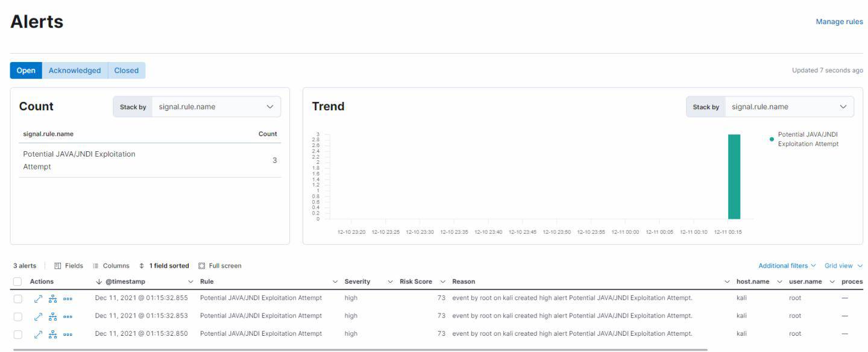
Task: Open the Manage rules link
Action: coord(839,22)
